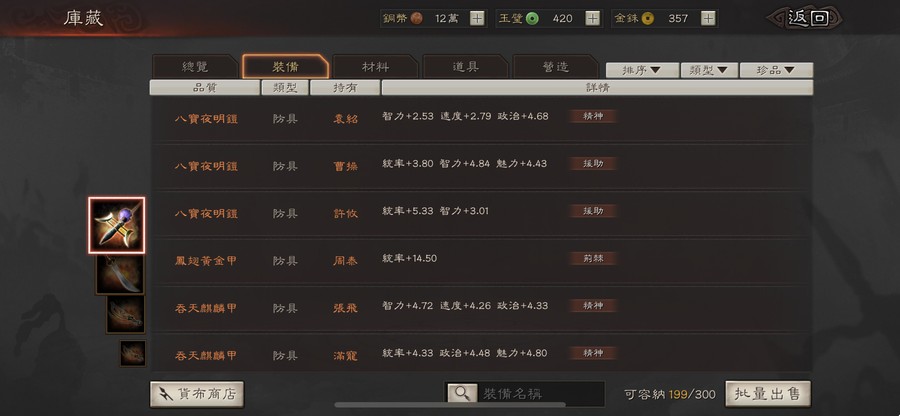Viewport: 900px width, 416px height.
Task: Click the green jade currency icon
Action: click(x=532, y=18)
